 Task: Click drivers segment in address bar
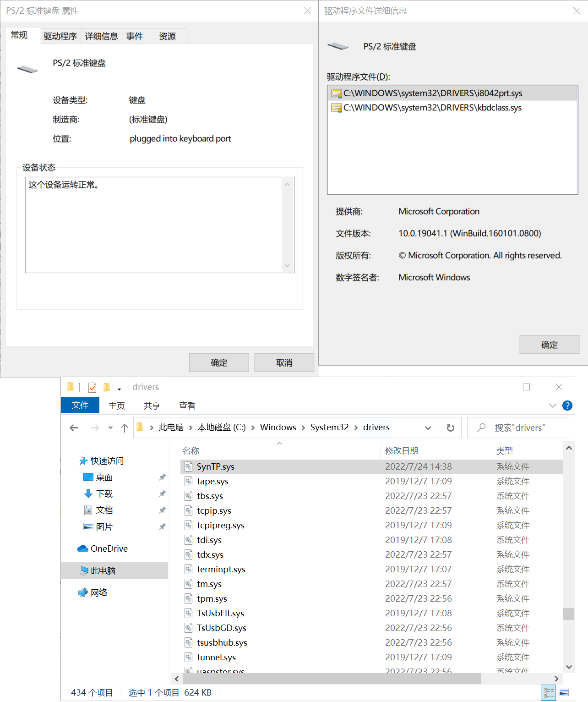click(x=376, y=428)
